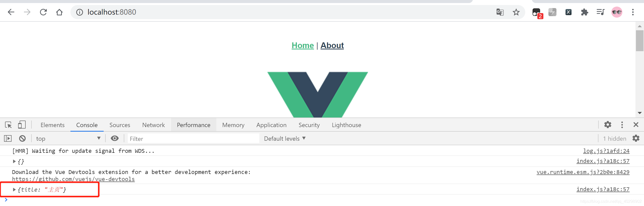Open index.js?a18c:57 link beside {} entry
644x206 pixels.
click(603, 161)
